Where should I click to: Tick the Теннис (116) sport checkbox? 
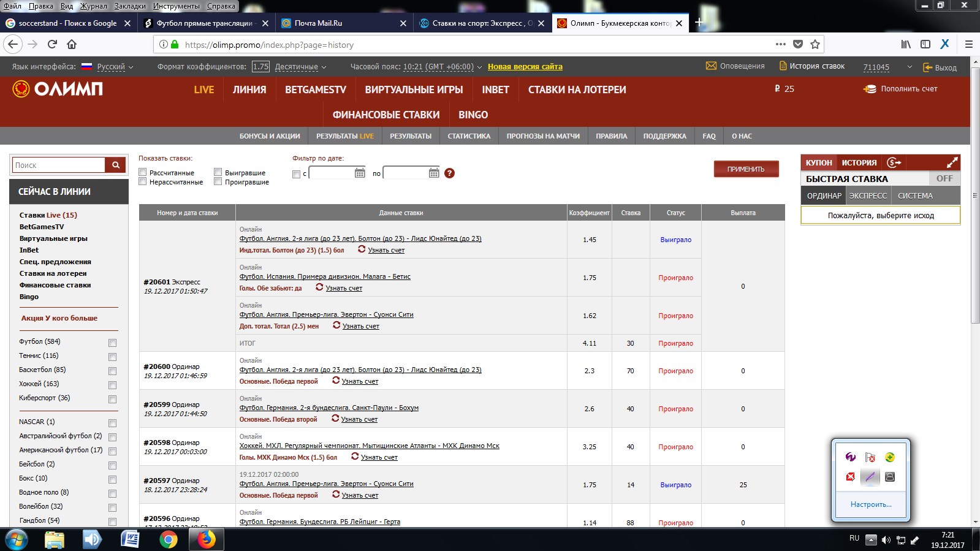pos(112,357)
